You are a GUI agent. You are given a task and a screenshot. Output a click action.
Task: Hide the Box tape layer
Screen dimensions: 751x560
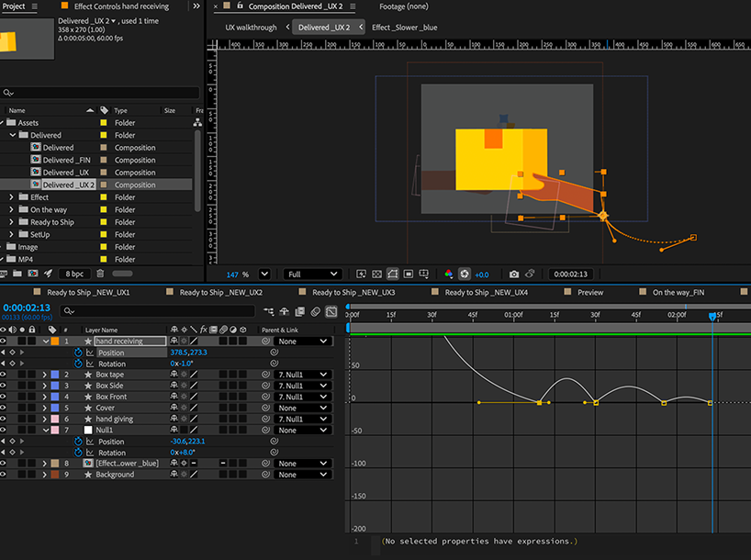[x=4, y=375]
